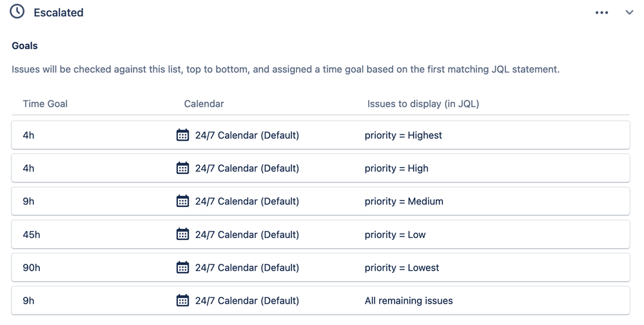
Task: Click the 24/7 Calendar label for Low priority
Action: click(x=247, y=235)
